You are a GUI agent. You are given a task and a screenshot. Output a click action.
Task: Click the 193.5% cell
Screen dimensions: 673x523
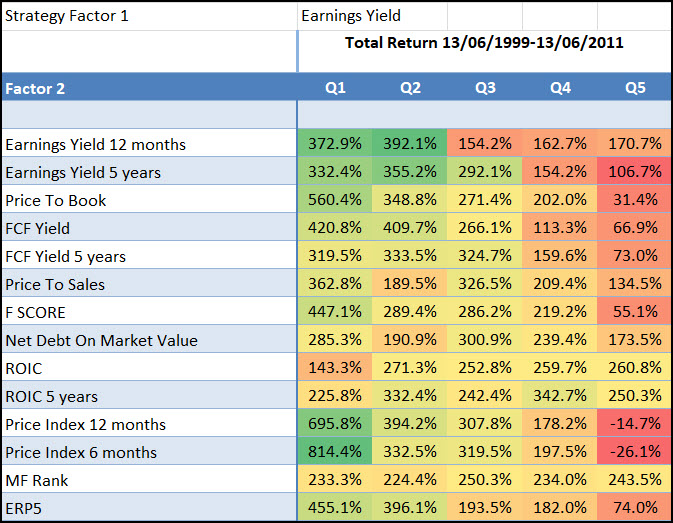[x=485, y=507]
